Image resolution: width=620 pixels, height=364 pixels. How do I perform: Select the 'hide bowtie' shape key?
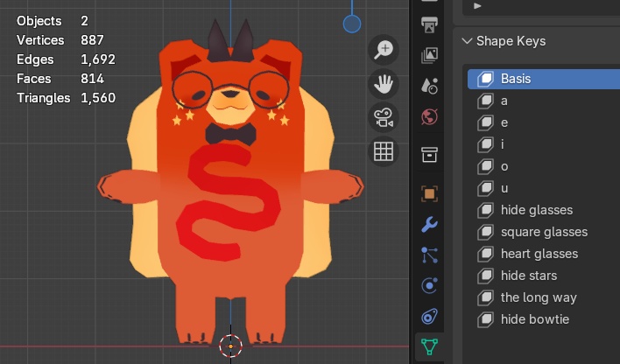coord(544,319)
